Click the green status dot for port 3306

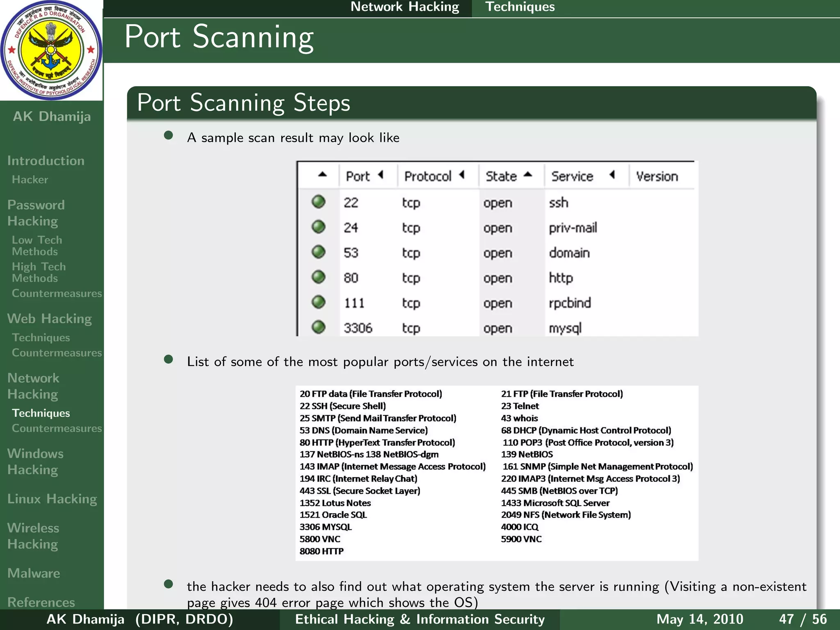click(x=318, y=327)
